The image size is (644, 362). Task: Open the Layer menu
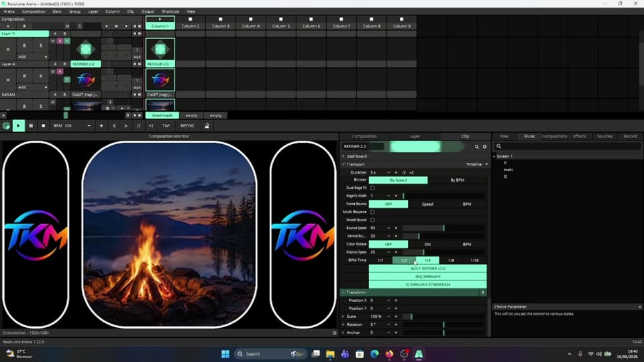click(x=93, y=11)
